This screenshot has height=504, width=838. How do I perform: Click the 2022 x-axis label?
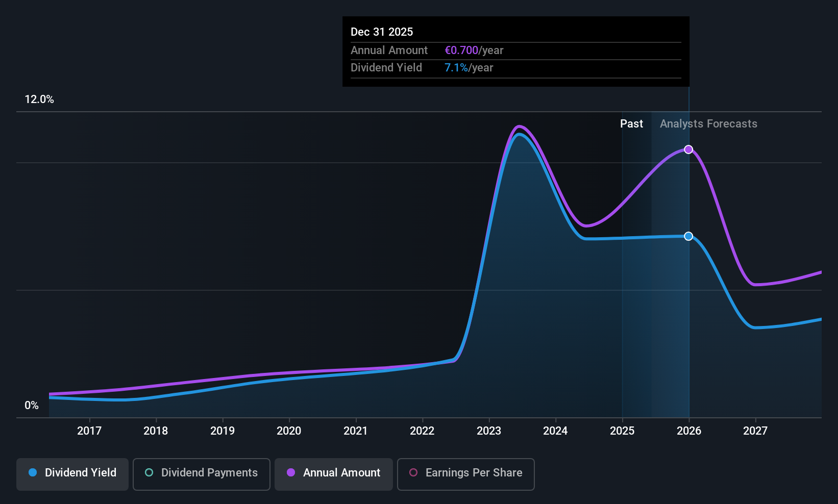[422, 431]
